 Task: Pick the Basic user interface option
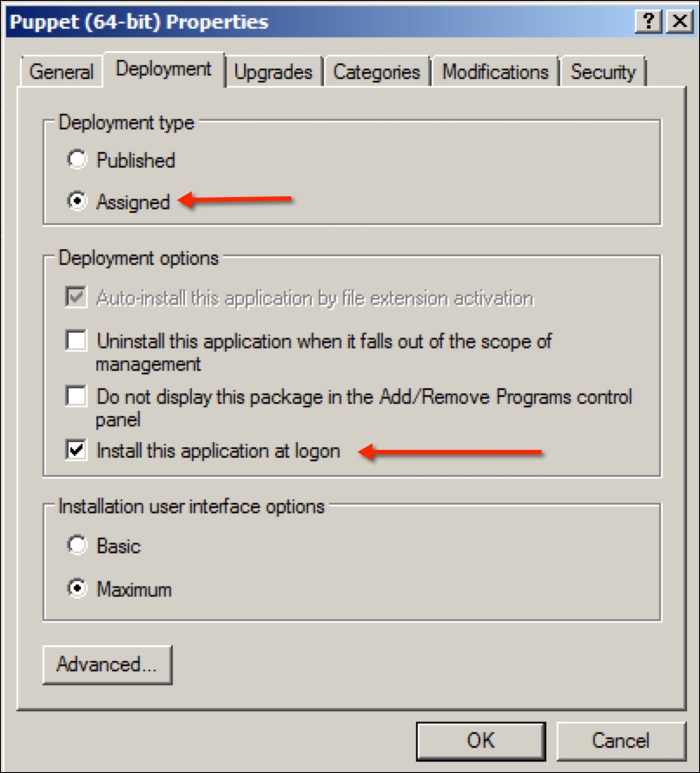point(78,546)
